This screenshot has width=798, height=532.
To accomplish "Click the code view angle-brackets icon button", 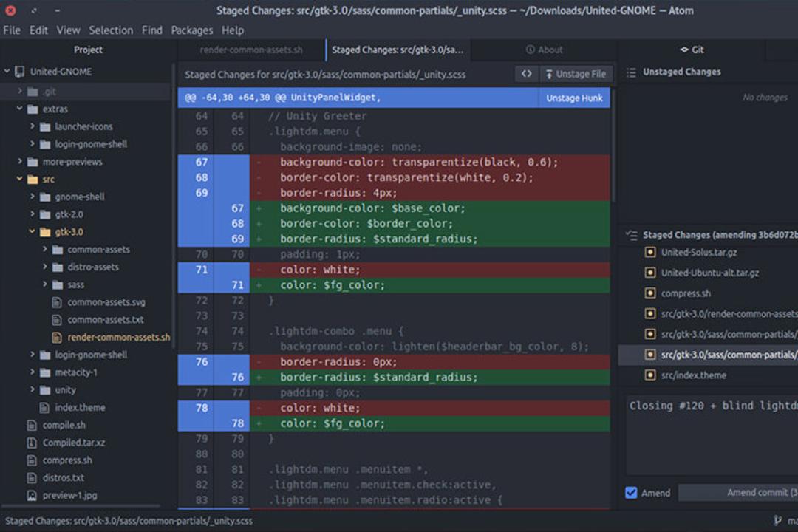I will [x=527, y=74].
